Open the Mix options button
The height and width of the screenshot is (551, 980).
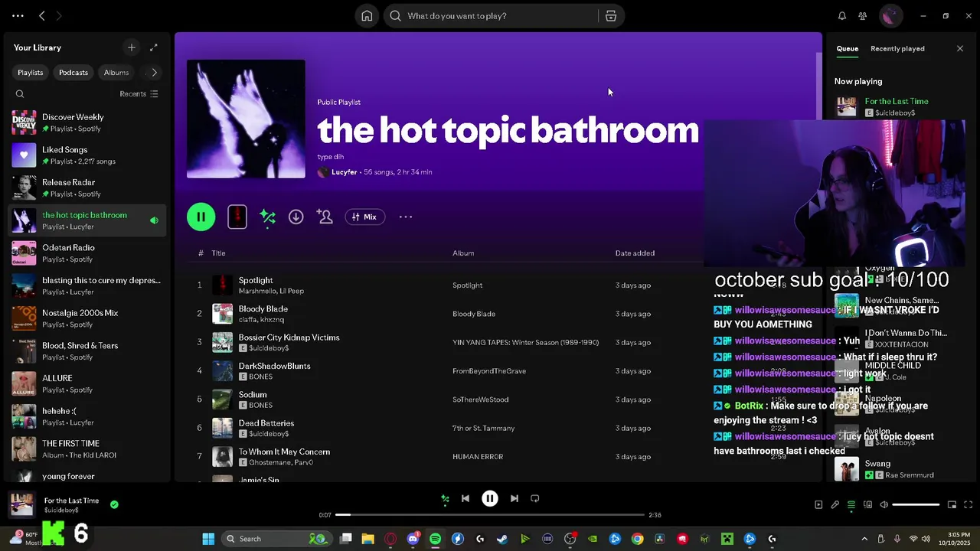click(x=364, y=217)
